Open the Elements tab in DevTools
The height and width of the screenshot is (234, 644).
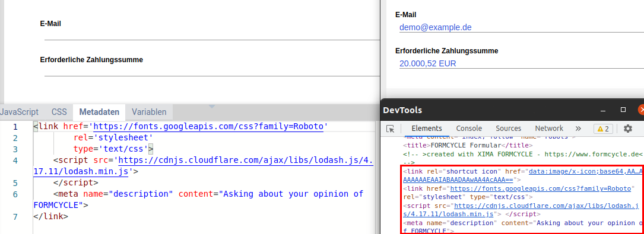(427, 129)
